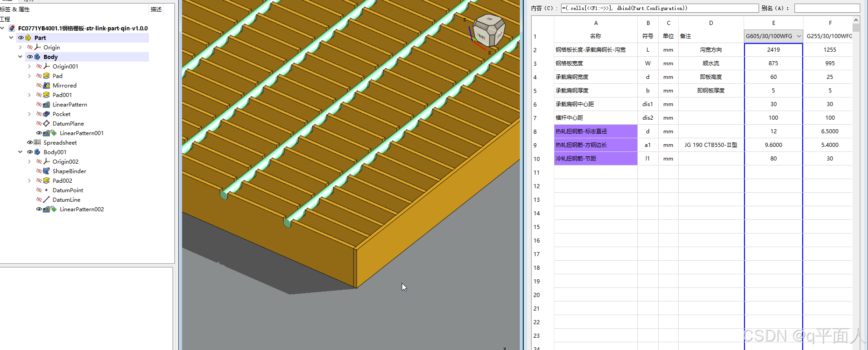
Task: Select the ShapeBinder tree label
Action: [69, 171]
